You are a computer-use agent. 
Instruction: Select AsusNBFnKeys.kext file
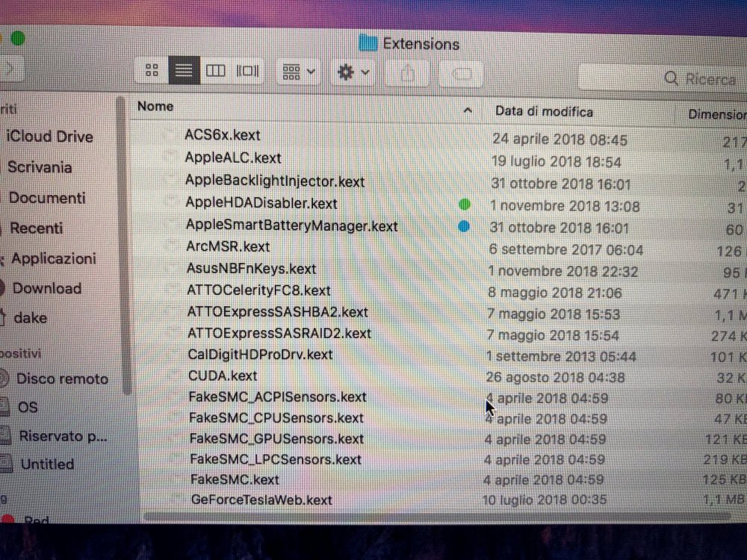251,269
